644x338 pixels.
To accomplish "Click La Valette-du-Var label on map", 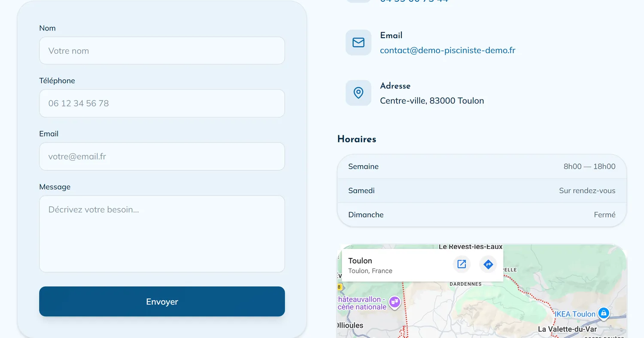I will pos(567,329).
